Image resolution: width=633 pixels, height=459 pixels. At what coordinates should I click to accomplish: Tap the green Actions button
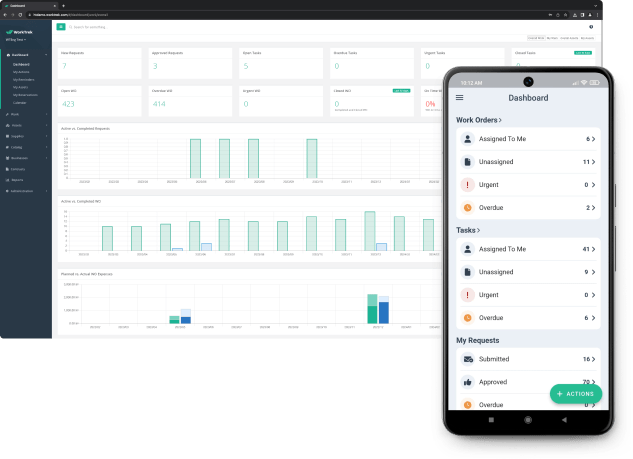[575, 394]
